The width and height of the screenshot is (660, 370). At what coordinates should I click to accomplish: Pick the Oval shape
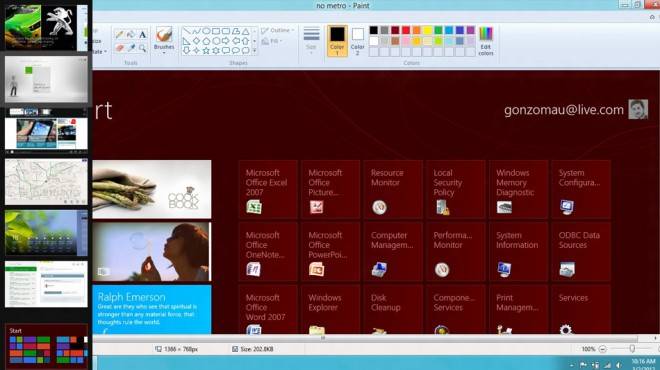(x=206, y=32)
